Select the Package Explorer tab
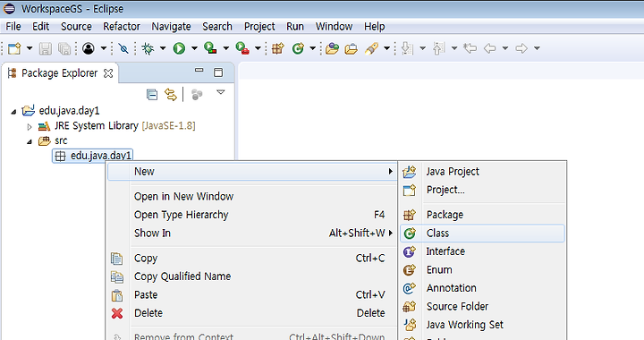The image size is (644, 340). click(x=59, y=73)
